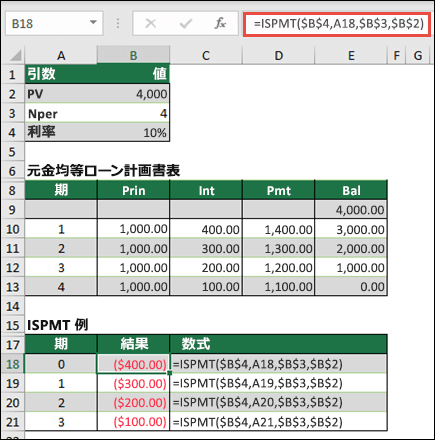Open the Insert Function fx icon
435x440 pixels.
pyautogui.click(x=220, y=23)
